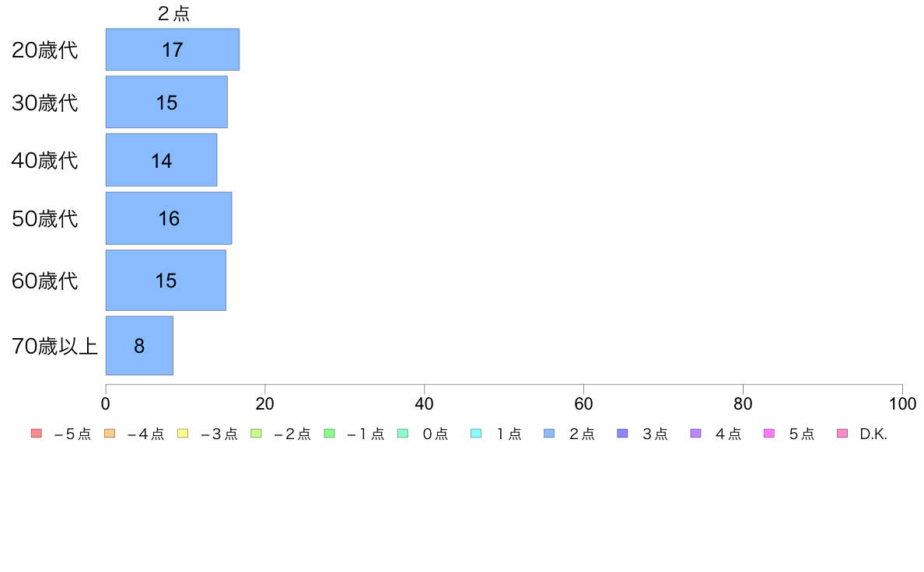Click the -5点 red legend swatch
The height and width of the screenshot is (572, 924).
tap(36, 434)
